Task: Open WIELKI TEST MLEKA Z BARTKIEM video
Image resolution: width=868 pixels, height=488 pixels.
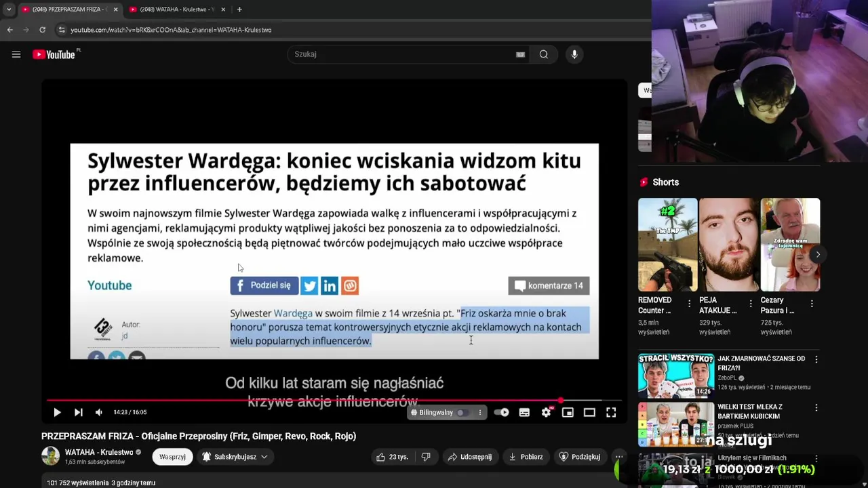Action: tap(750, 411)
